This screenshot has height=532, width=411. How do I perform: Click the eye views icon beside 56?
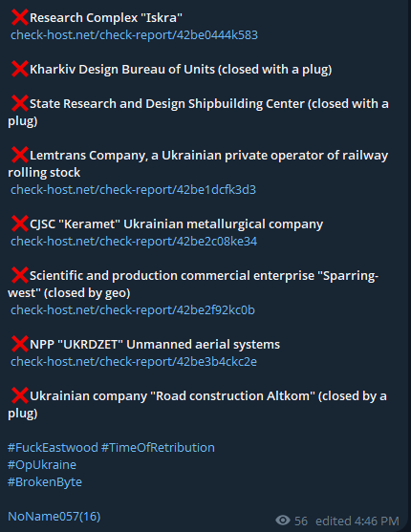tap(283, 521)
